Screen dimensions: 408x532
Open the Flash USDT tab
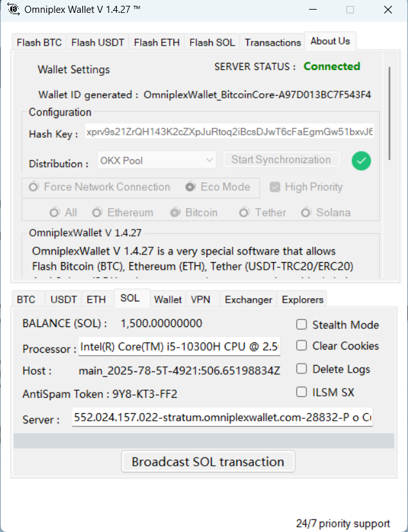click(x=98, y=42)
